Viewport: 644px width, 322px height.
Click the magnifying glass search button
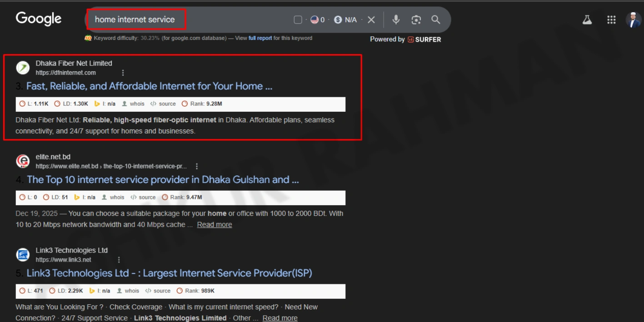point(436,20)
